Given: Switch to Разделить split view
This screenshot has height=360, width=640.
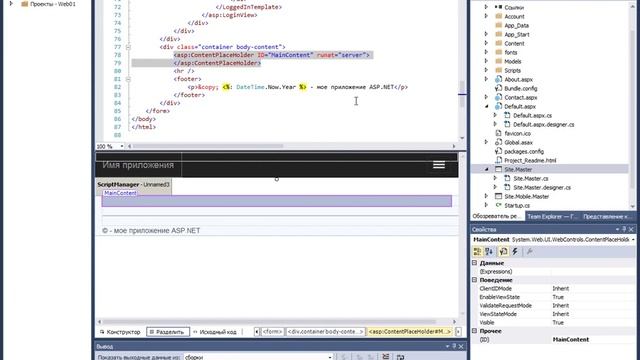Looking at the screenshot, I should pos(168,332).
